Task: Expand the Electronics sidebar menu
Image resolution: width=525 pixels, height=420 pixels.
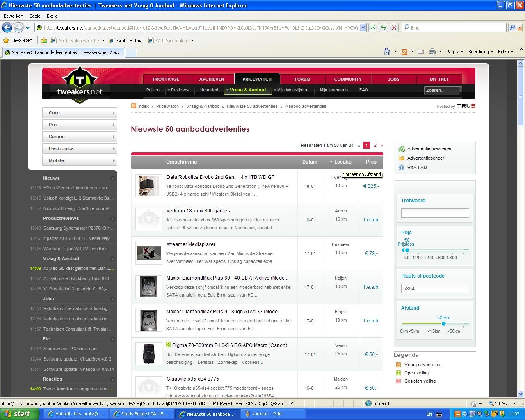Action: [80, 148]
